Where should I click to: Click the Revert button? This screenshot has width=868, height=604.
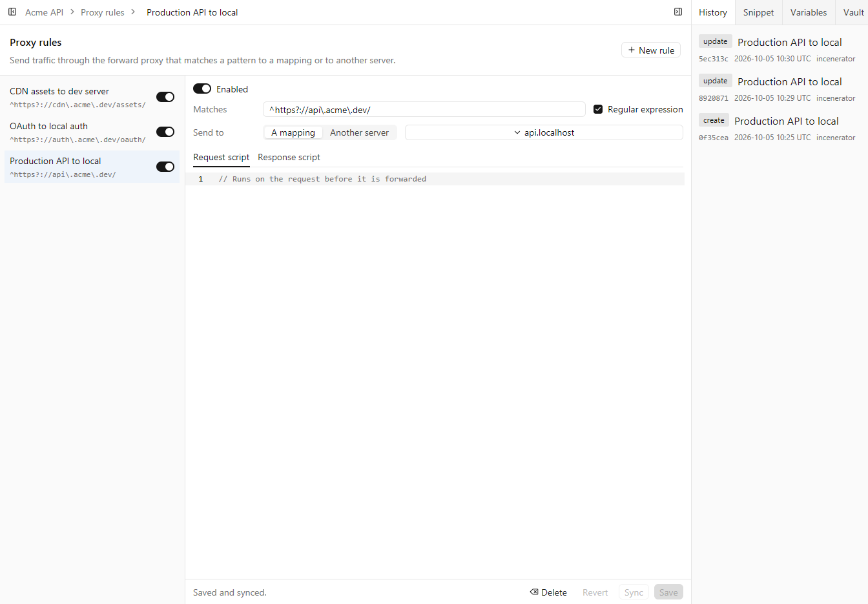point(595,592)
